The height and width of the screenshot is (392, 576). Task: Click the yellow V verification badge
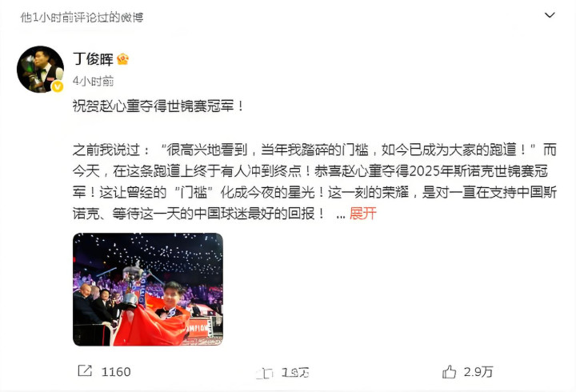(58, 86)
